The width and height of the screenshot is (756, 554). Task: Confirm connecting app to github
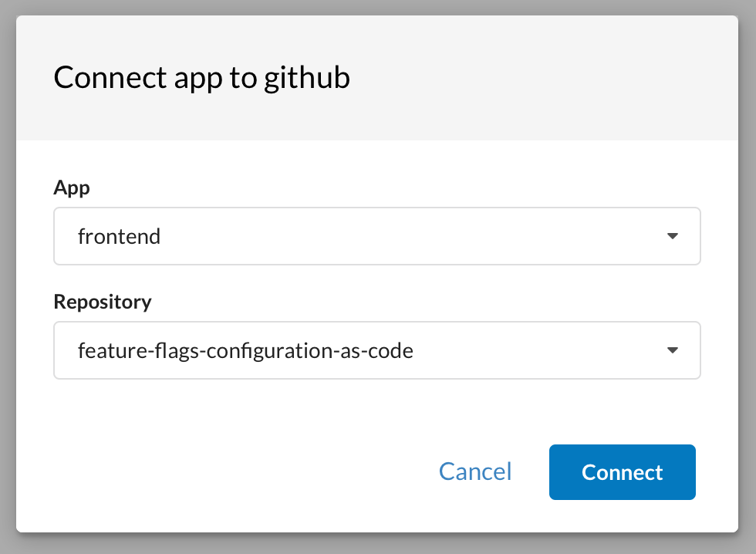pos(622,471)
